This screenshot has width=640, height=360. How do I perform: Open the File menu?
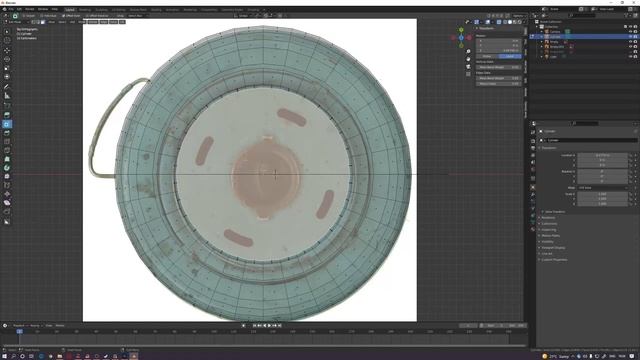(x=11, y=9)
